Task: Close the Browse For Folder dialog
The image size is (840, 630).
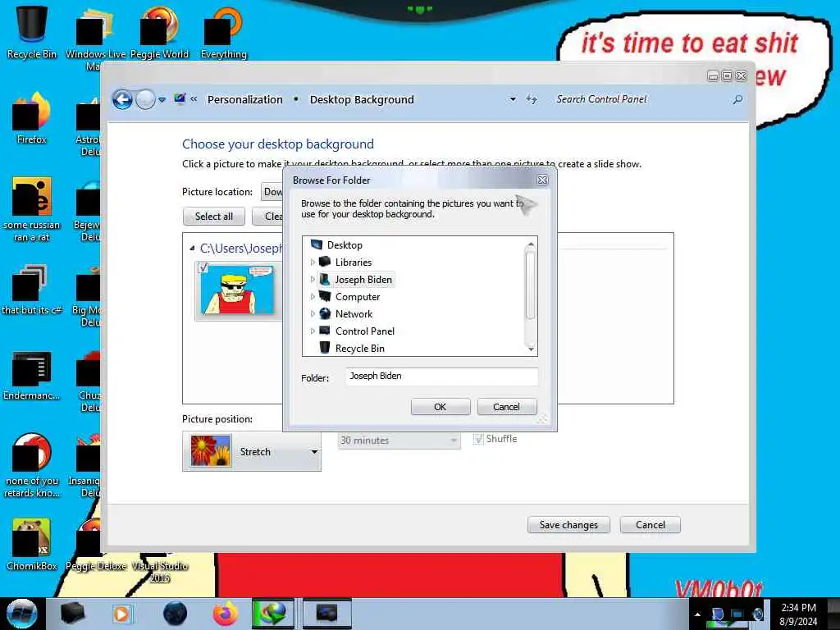Action: pyautogui.click(x=542, y=180)
